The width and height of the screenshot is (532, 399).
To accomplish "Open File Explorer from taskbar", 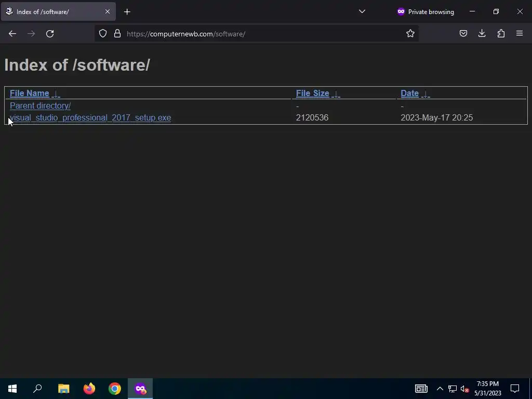I will (63, 389).
